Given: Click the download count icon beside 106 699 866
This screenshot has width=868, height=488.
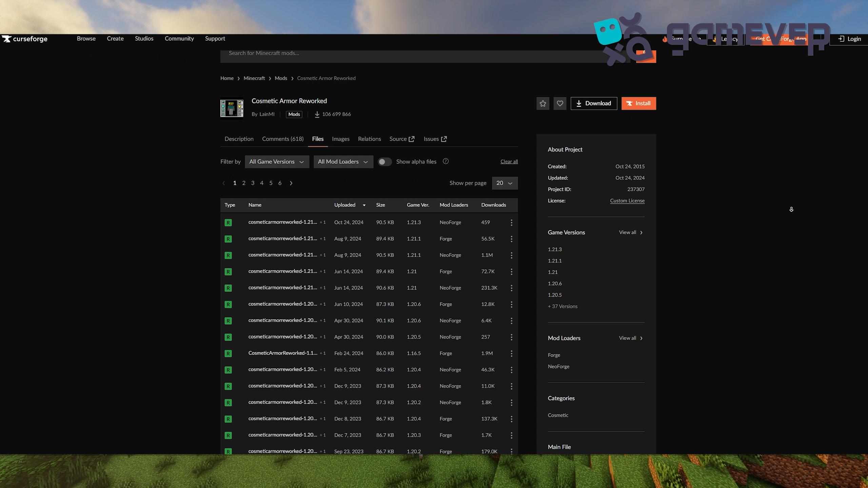Looking at the screenshot, I should pos(317,114).
